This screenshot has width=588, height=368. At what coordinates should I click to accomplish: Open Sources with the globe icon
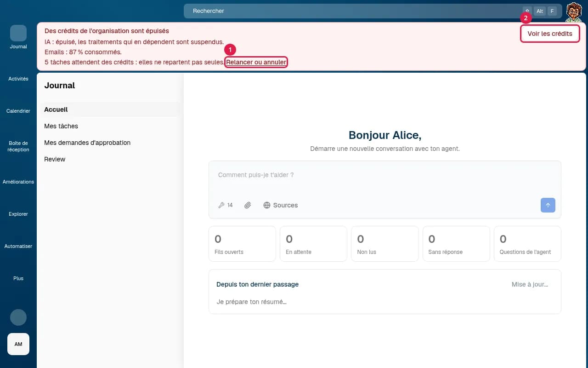click(x=280, y=205)
